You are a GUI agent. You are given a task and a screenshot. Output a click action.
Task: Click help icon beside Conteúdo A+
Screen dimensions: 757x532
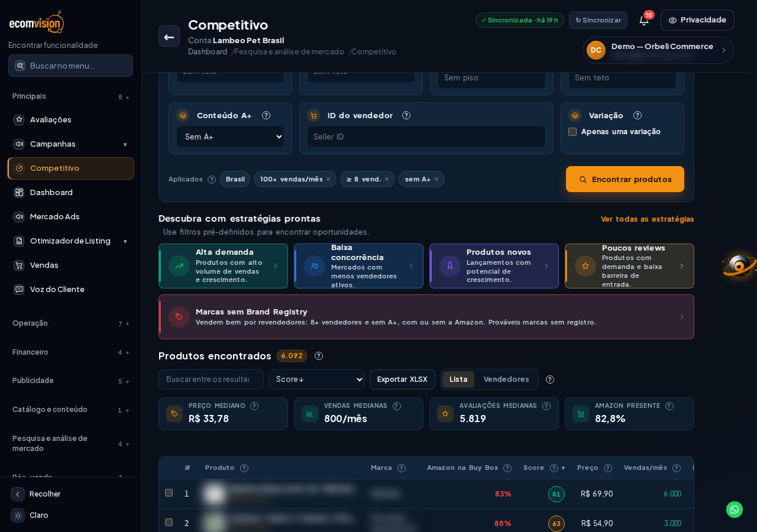pos(266,115)
